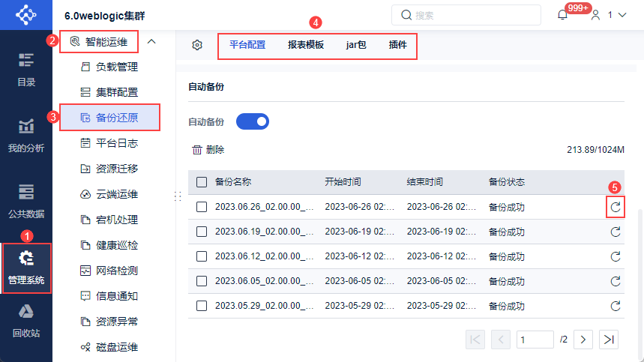Click the page number input field
This screenshot has width=644, height=362.
tap(535, 340)
